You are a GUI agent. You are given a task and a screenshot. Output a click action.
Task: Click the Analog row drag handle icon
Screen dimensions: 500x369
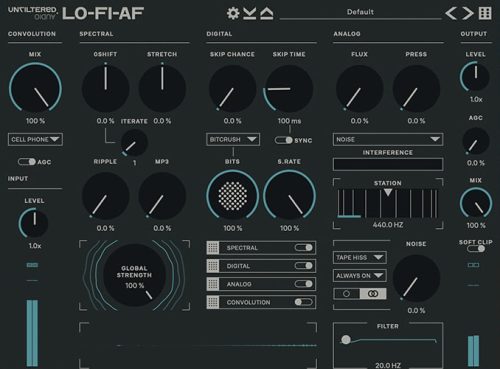(x=213, y=284)
